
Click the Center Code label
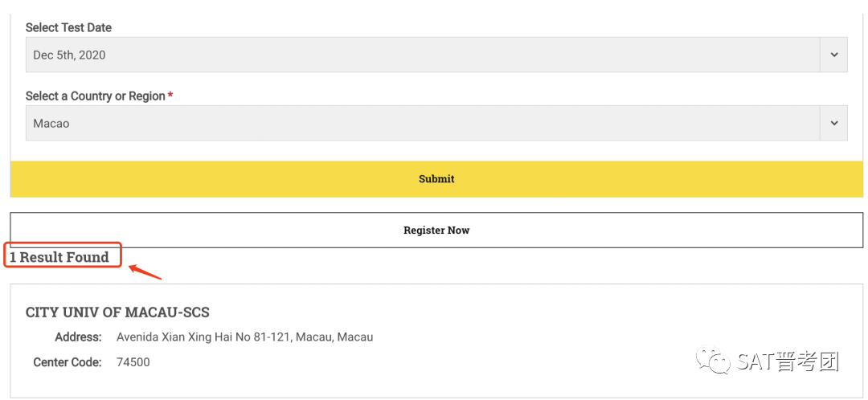[68, 362]
